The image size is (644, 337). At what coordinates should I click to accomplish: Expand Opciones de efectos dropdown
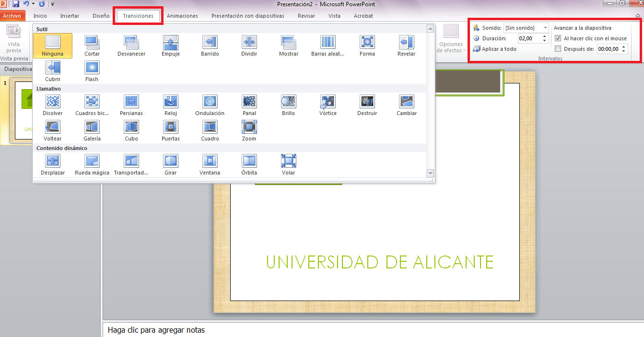pos(451,39)
